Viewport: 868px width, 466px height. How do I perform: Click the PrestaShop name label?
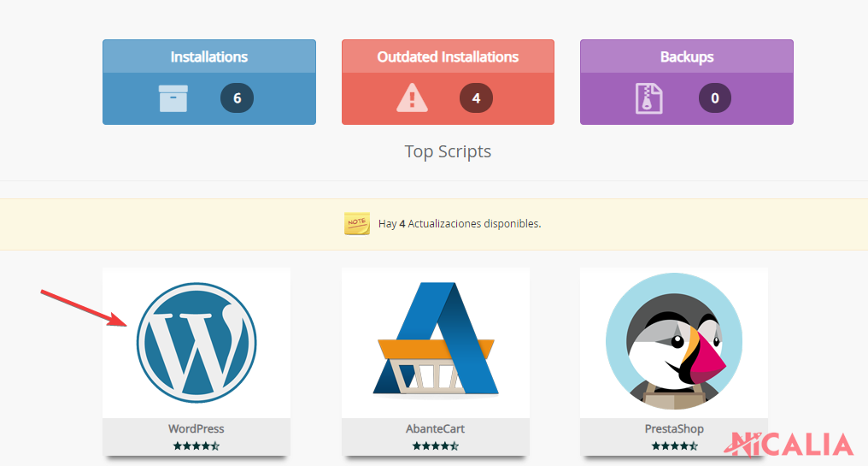(x=673, y=428)
